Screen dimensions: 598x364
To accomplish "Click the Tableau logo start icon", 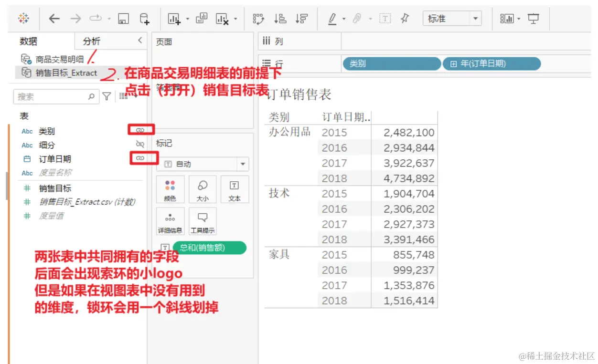I will [23, 19].
